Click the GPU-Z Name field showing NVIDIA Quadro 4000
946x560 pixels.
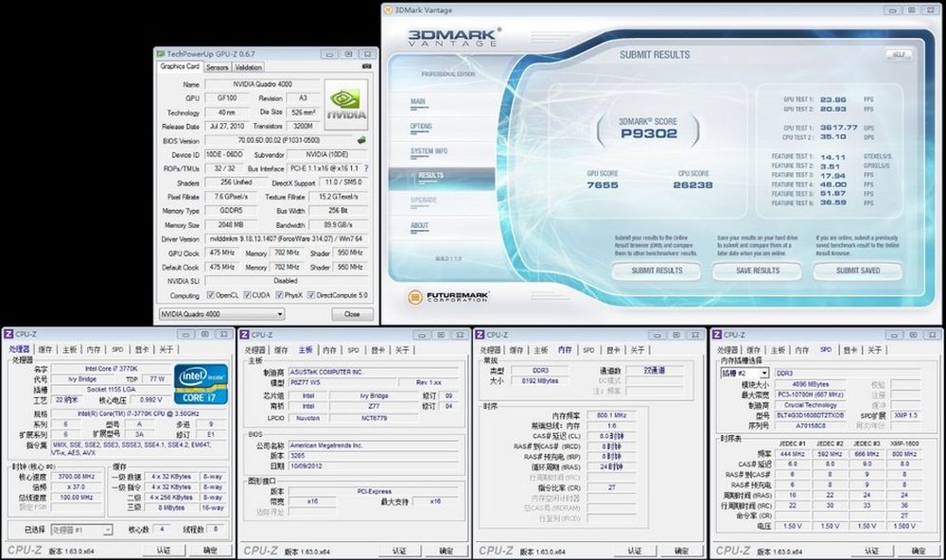(262, 84)
